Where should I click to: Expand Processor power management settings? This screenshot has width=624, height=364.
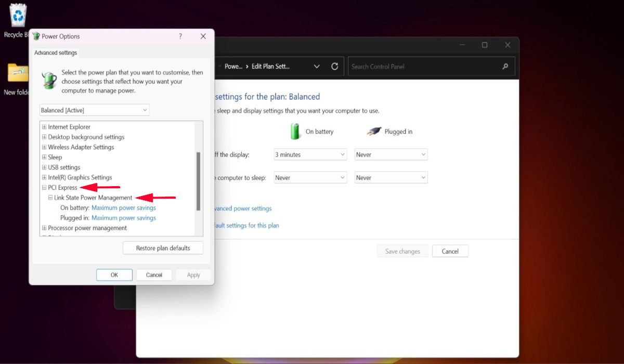click(x=44, y=228)
